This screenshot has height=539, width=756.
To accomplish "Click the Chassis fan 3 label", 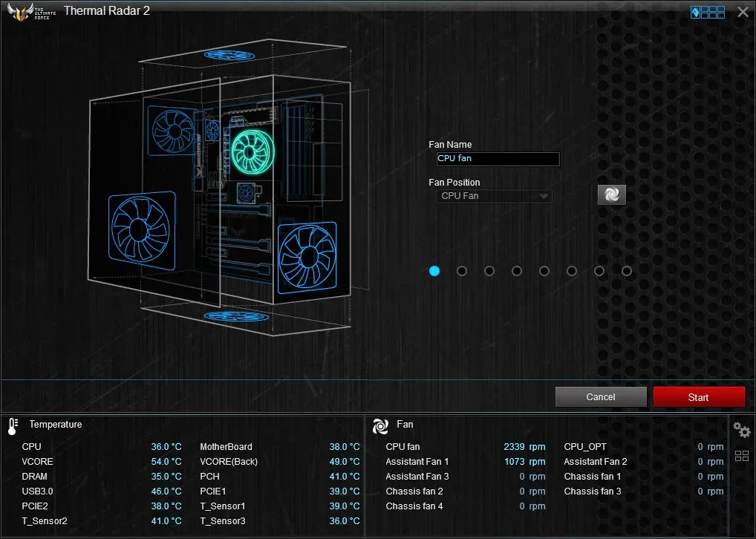I will click(x=593, y=491).
